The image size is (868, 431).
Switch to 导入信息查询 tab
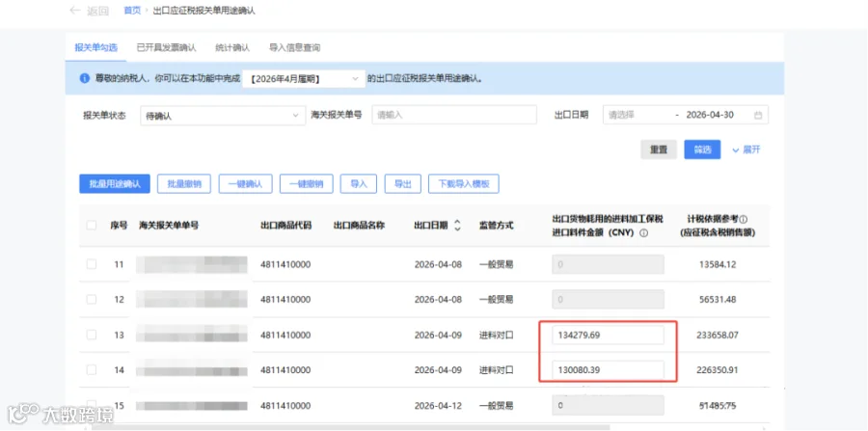click(x=294, y=47)
